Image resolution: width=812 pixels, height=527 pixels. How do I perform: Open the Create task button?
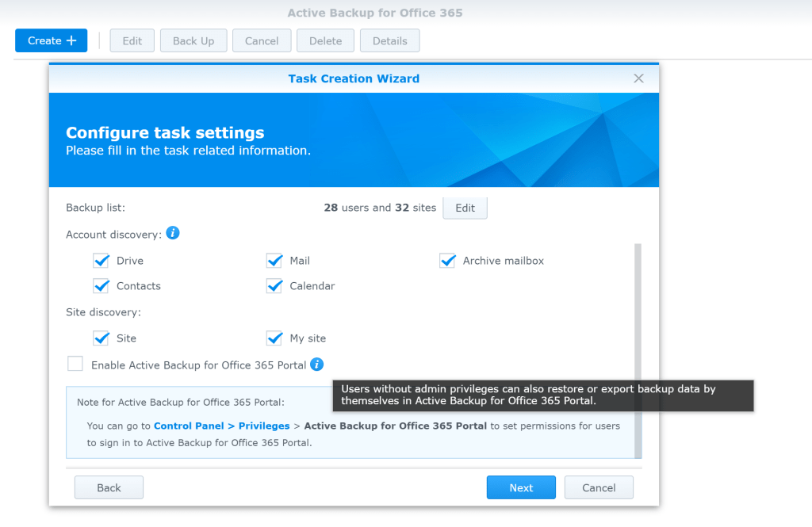click(52, 40)
